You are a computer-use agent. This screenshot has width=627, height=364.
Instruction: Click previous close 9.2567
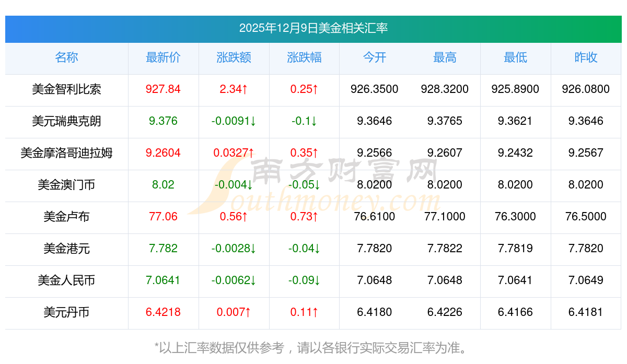tap(586, 153)
